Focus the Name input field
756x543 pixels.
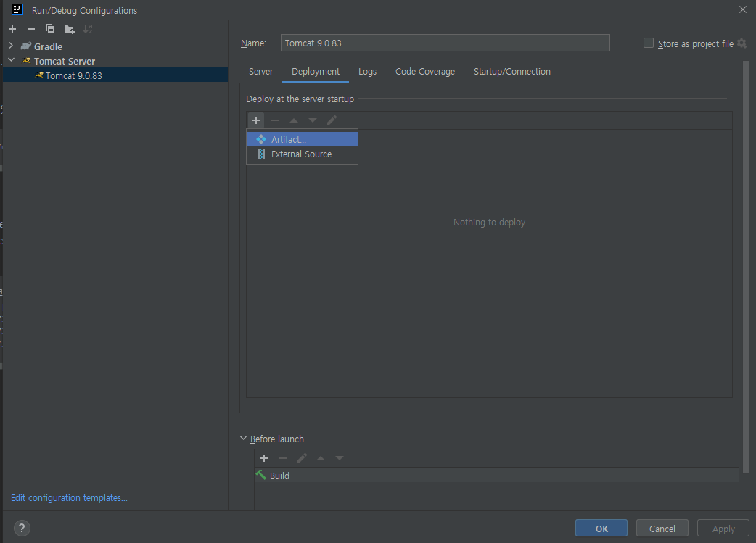point(445,43)
